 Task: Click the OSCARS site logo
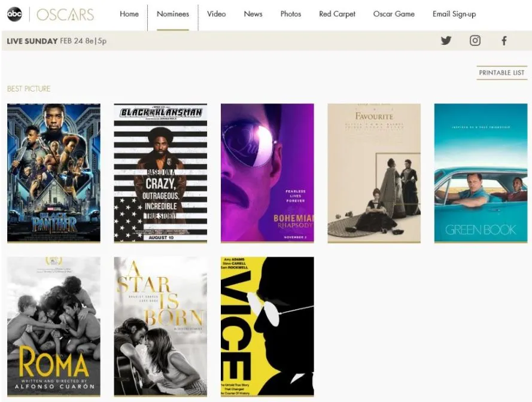pos(65,14)
